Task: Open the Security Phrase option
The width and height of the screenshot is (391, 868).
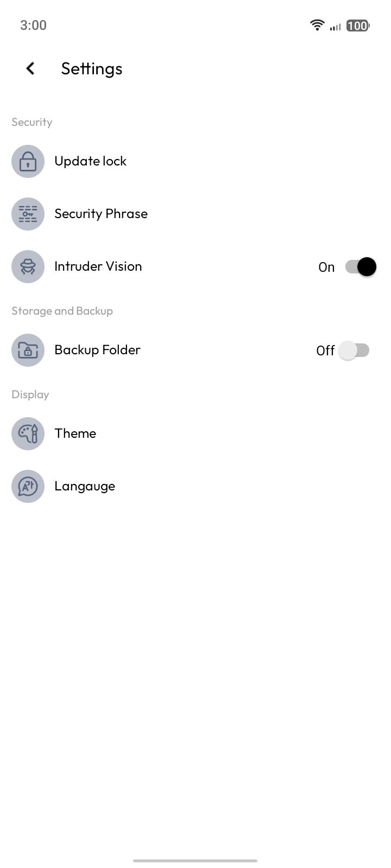Action: point(101,214)
